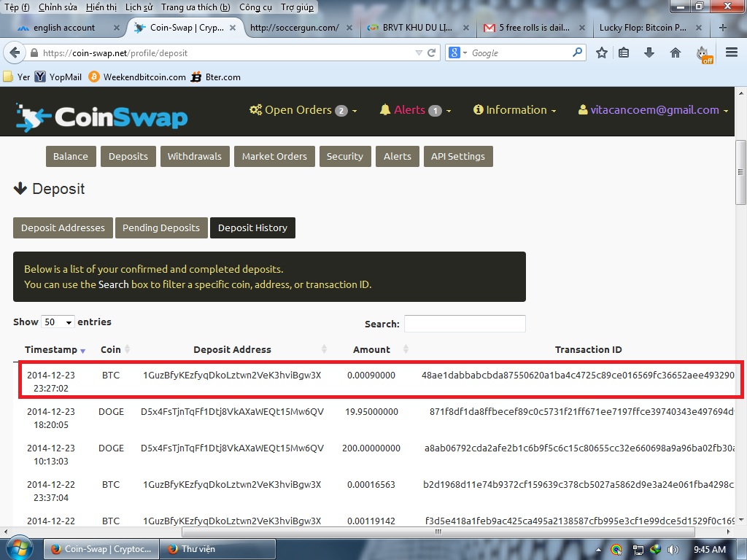Click the 9:45 AM taskbar clock

(709, 550)
